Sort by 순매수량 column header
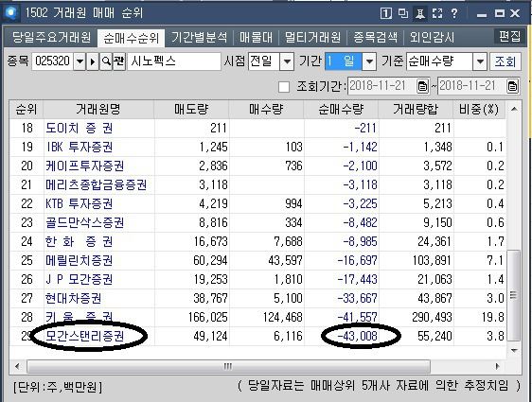532x402 pixels. [x=341, y=110]
